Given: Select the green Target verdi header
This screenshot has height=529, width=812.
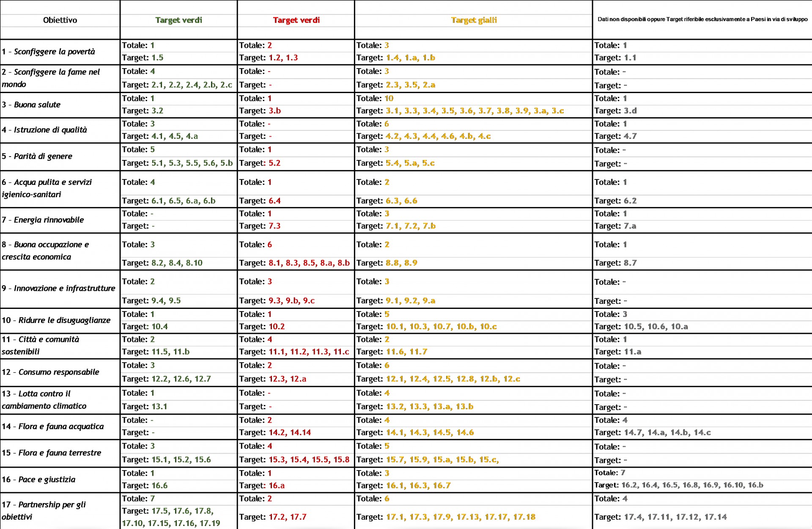Looking at the screenshot, I should click(x=178, y=20).
